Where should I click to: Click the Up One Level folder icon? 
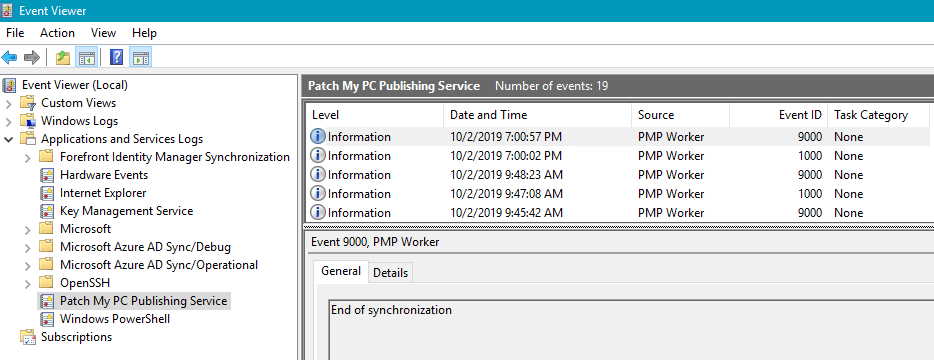(x=63, y=57)
